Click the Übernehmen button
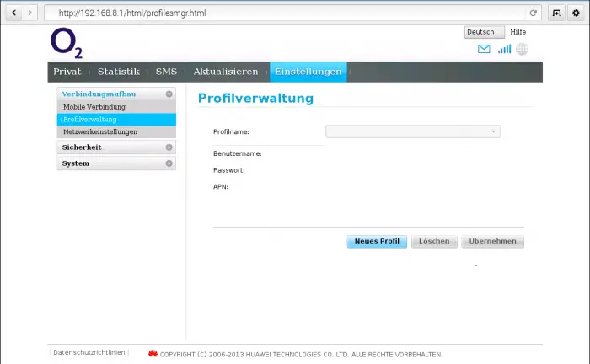 click(492, 242)
